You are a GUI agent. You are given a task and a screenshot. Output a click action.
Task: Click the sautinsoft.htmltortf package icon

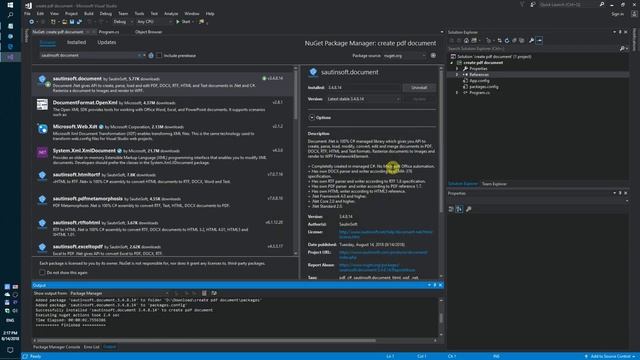(42, 176)
